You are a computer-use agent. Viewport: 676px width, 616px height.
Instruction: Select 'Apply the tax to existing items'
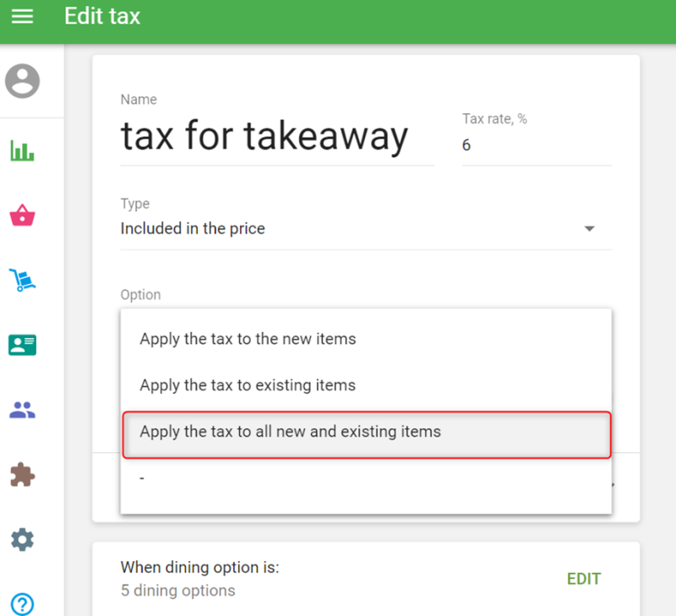248,385
